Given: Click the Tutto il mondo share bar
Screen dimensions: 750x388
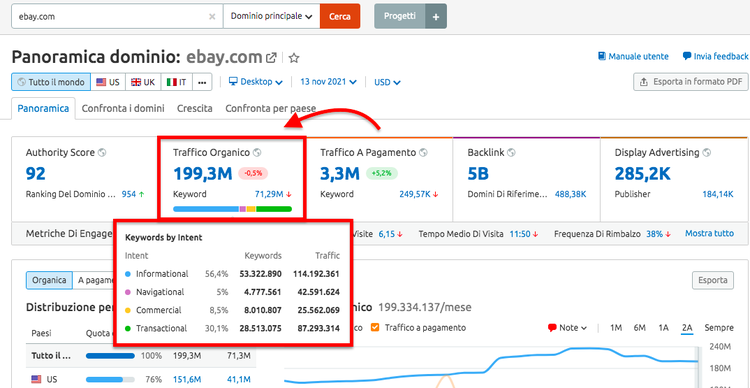Looking at the screenshot, I should tap(110, 356).
